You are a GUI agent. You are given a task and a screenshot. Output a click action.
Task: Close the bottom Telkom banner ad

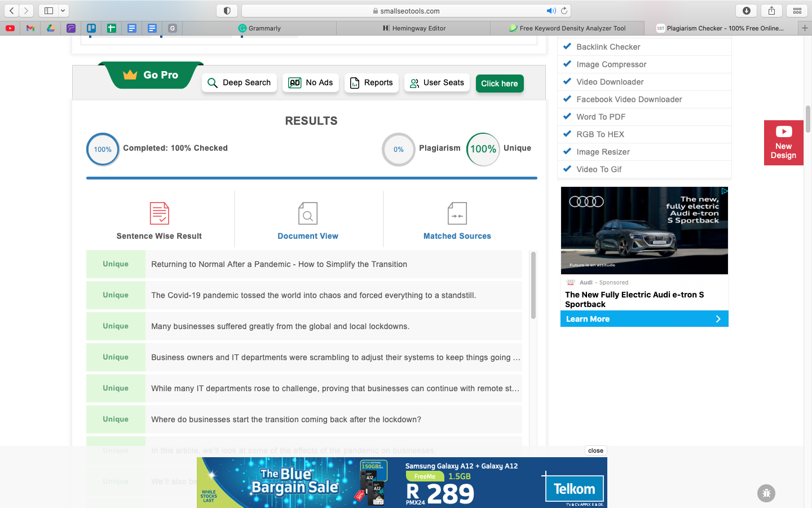(x=595, y=450)
